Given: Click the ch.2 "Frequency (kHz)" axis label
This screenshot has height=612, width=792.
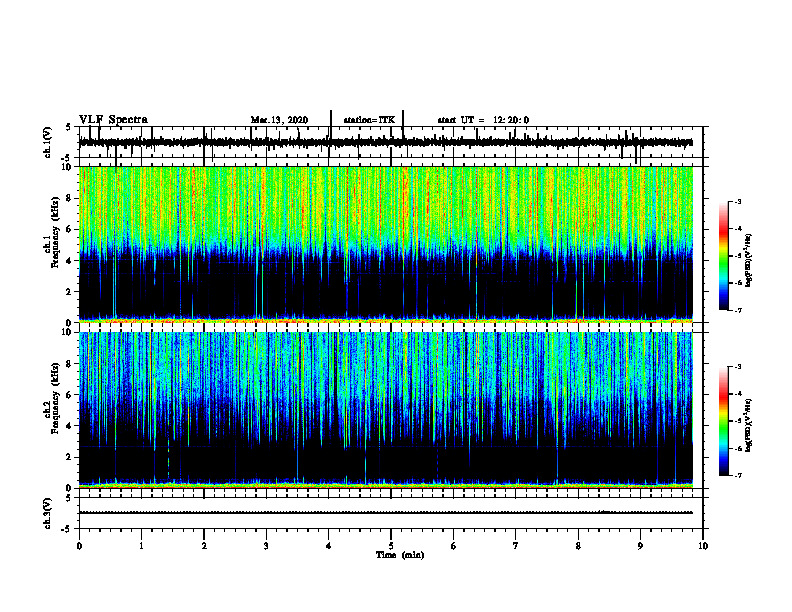Looking at the screenshot, I should click(56, 398).
